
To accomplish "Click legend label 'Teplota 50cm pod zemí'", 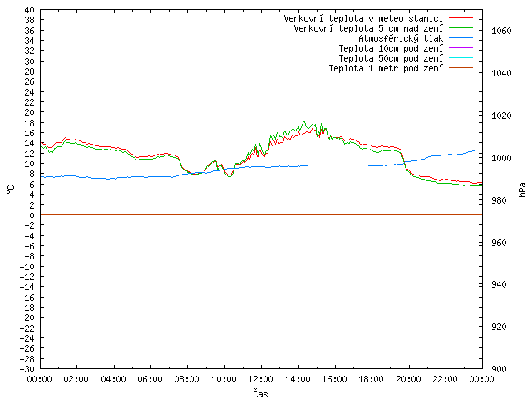I will [x=391, y=58].
